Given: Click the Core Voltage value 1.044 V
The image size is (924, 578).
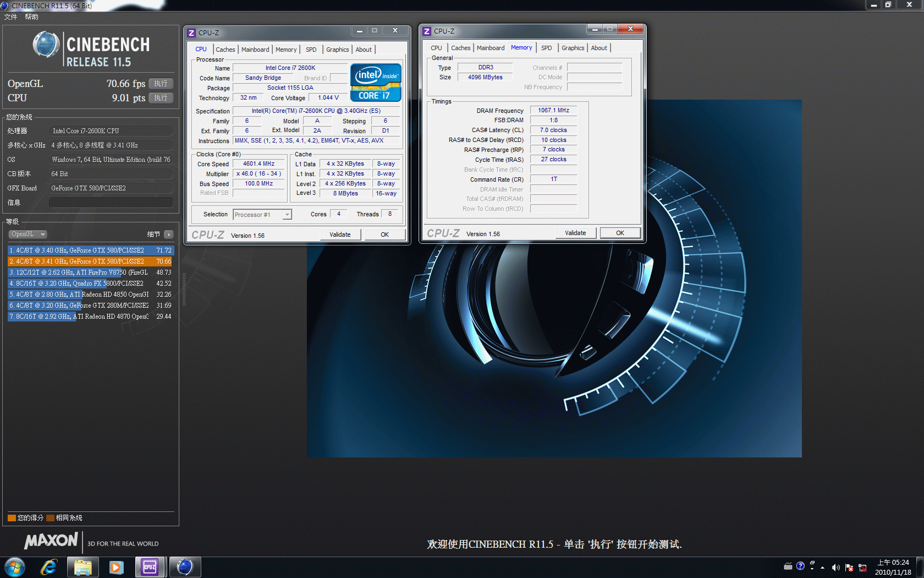Looking at the screenshot, I should tap(328, 98).
